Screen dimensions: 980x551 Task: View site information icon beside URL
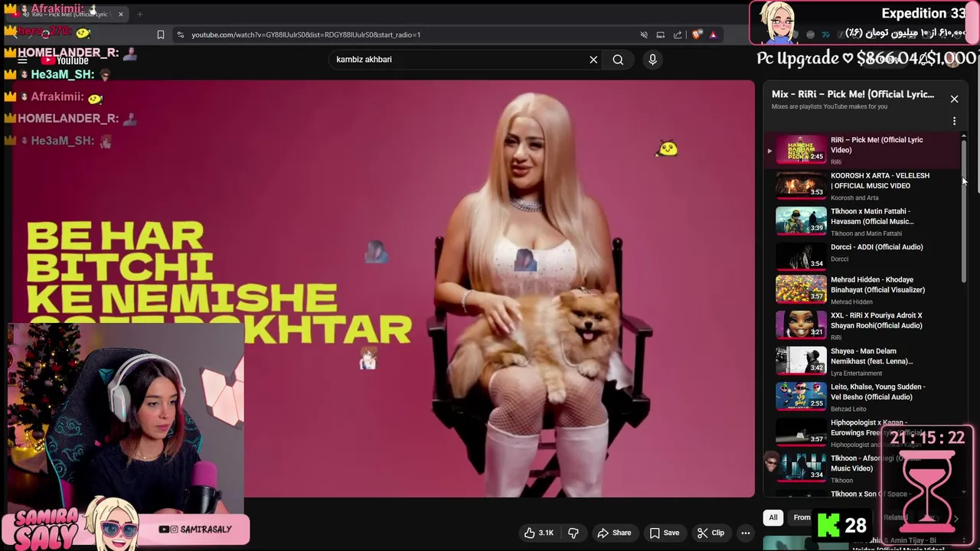pos(180,34)
